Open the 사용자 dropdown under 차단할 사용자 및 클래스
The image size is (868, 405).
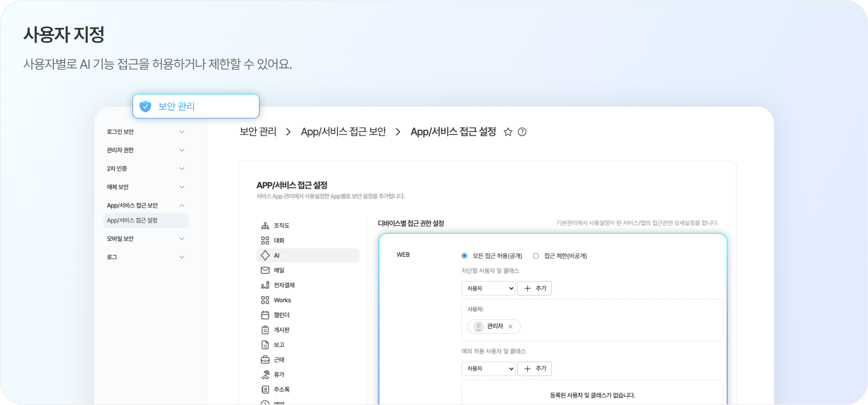488,288
